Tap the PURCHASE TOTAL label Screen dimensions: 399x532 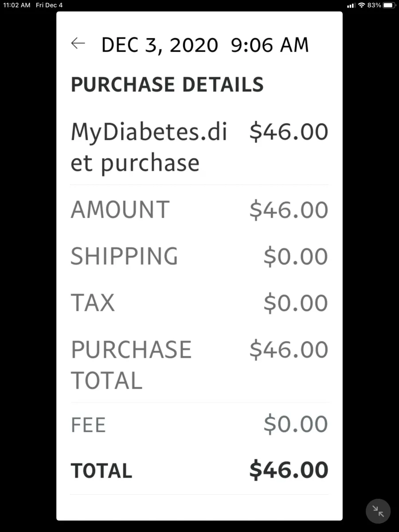tap(131, 365)
